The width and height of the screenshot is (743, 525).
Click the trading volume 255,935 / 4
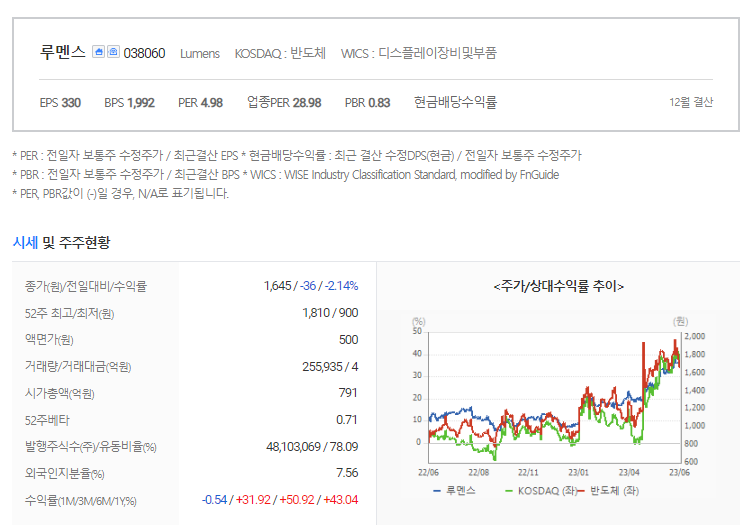[x=330, y=367]
